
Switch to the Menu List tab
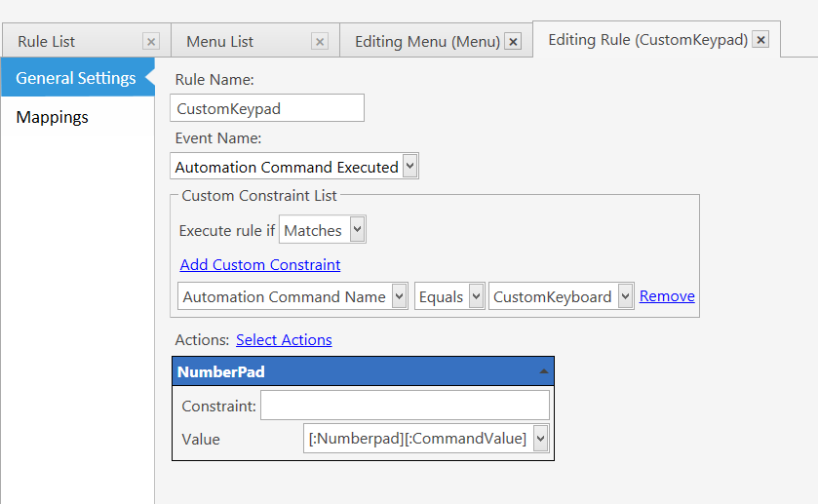coord(219,41)
